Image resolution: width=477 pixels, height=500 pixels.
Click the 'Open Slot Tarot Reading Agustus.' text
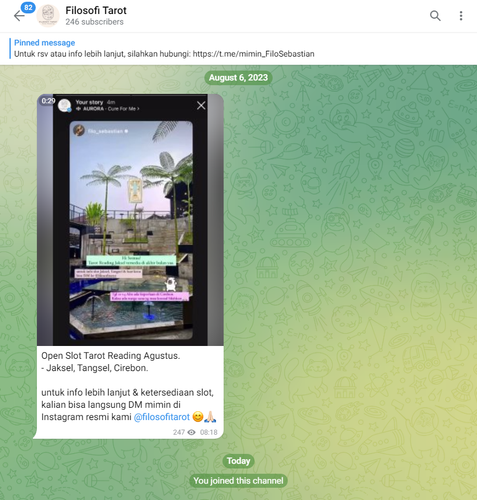[x=111, y=356]
